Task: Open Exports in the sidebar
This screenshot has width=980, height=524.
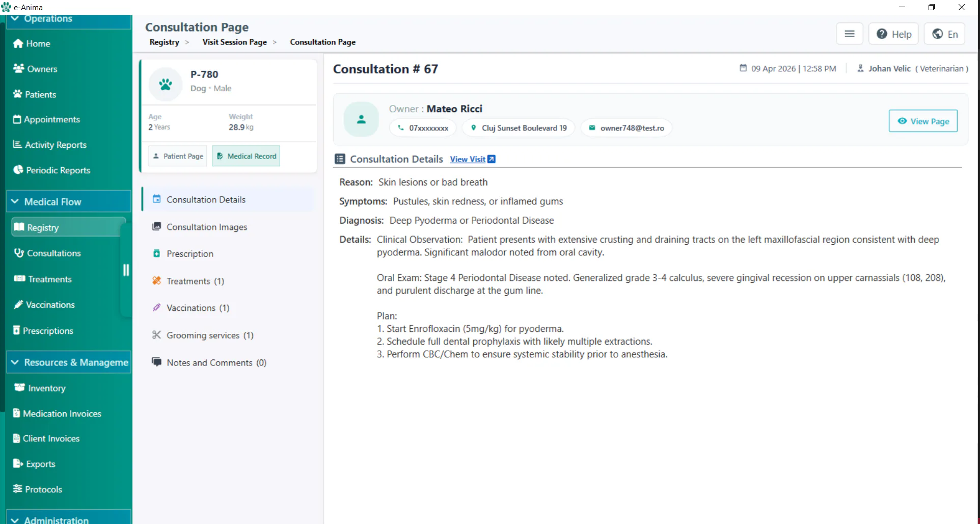Action: point(34,464)
